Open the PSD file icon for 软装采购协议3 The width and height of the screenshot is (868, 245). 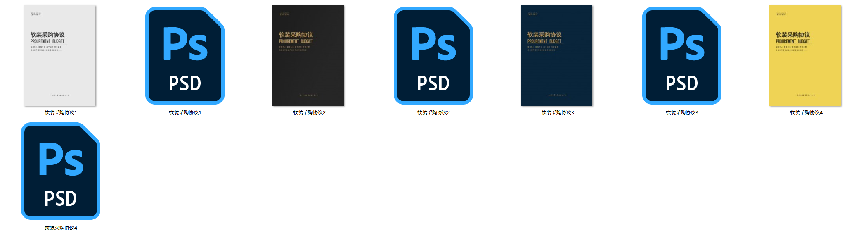tap(682, 55)
